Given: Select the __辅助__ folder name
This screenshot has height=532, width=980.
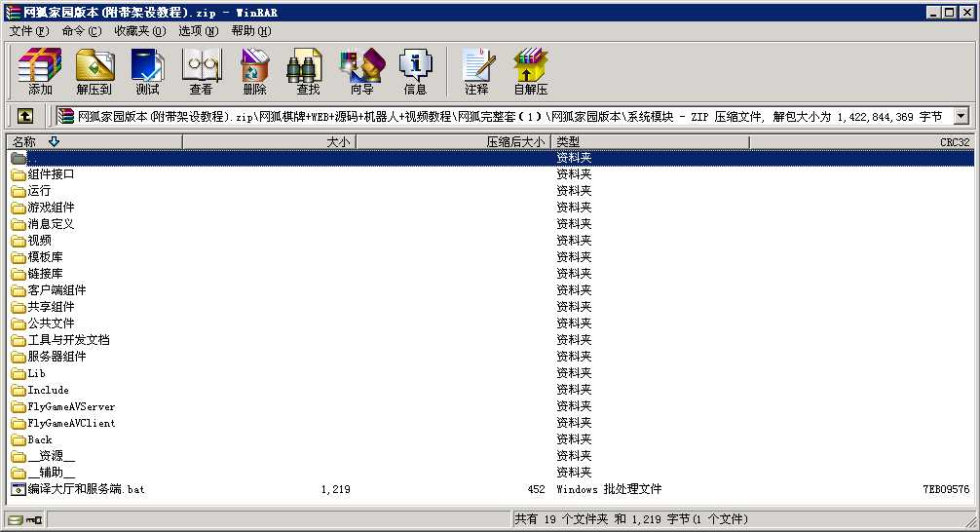Looking at the screenshot, I should pos(52,473).
